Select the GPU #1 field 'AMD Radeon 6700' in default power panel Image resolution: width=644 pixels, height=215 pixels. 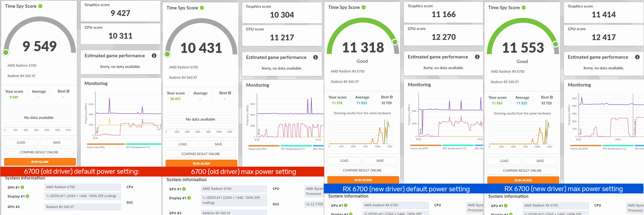pos(83,187)
